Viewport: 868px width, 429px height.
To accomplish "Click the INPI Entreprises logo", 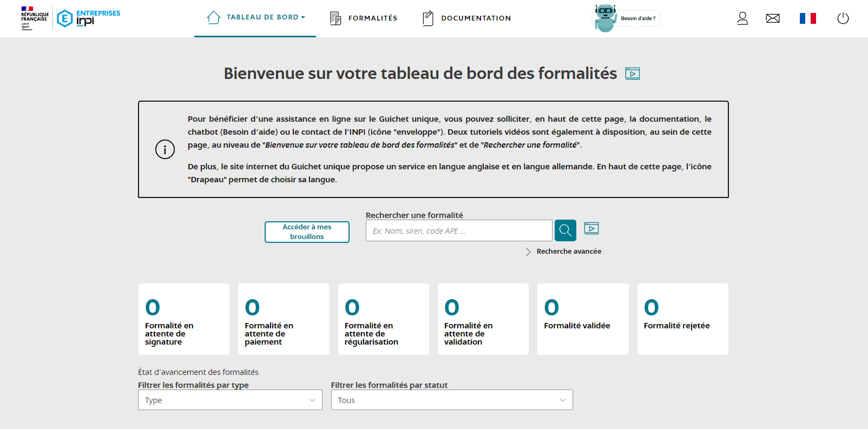I will pyautogui.click(x=88, y=18).
